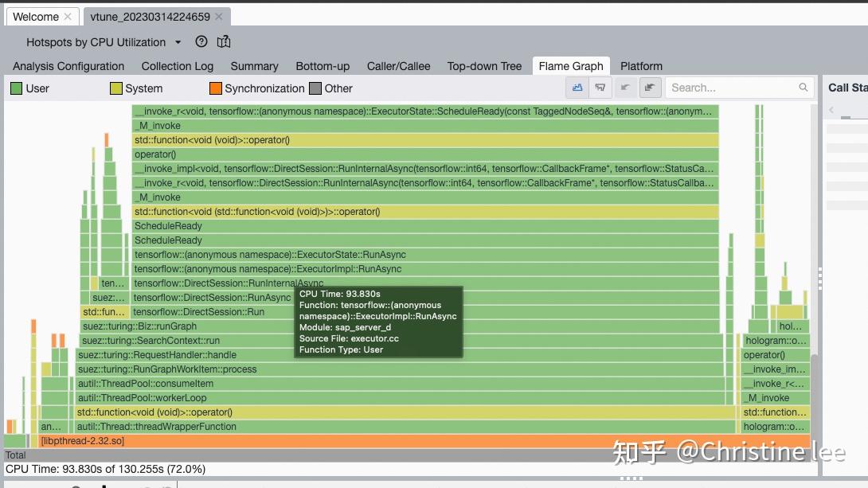The height and width of the screenshot is (488, 868).
Task: Select the flame graph chart view icon
Action: click(577, 88)
